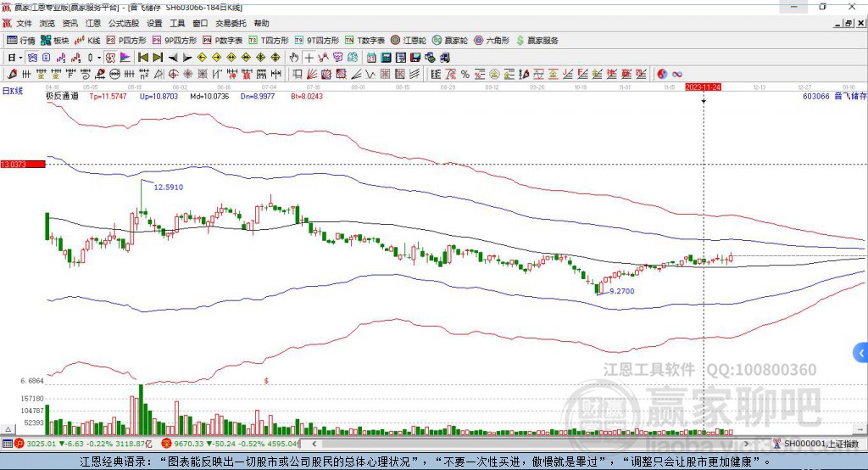This screenshot has height=470, width=868.
Task: Switch to K线 candlestick view
Action: point(87,41)
